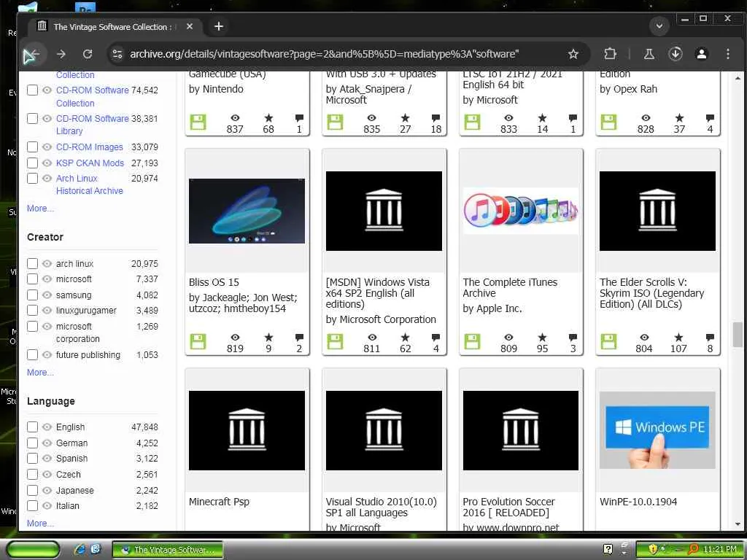Open Arch Linux Historical Archive link
Image resolution: width=747 pixels, height=560 pixels.
[89, 184]
